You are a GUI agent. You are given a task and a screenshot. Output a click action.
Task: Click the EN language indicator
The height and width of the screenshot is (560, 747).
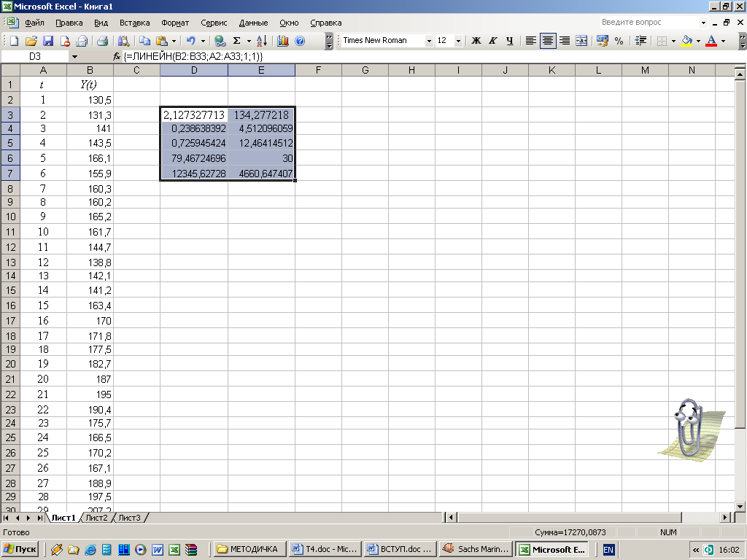(608, 550)
